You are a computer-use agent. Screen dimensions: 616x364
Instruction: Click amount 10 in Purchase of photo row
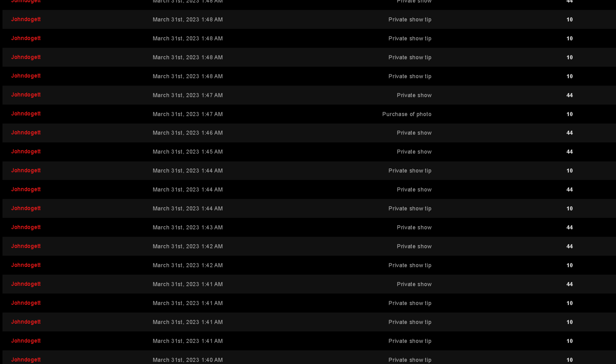pyautogui.click(x=569, y=114)
